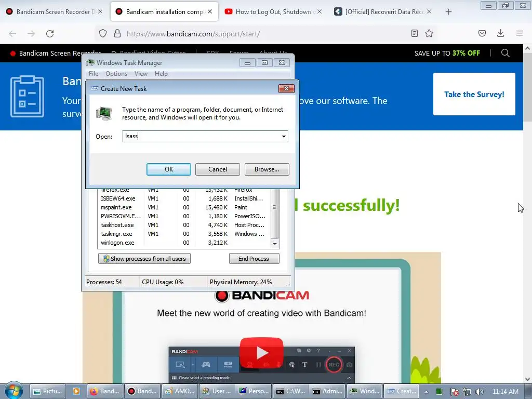
Task: Open Action Center flag tray icon
Action: click(x=454, y=392)
